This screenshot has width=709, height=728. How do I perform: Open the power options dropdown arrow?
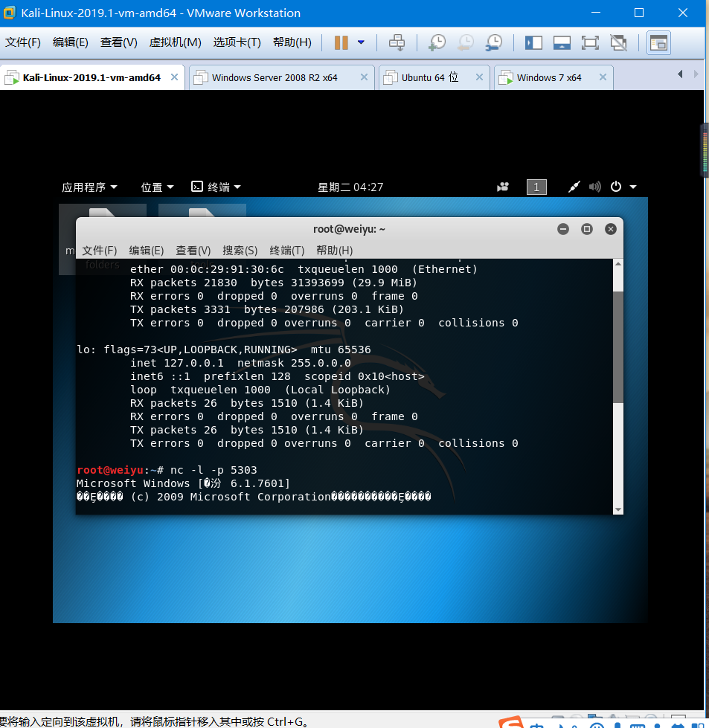tap(361, 42)
